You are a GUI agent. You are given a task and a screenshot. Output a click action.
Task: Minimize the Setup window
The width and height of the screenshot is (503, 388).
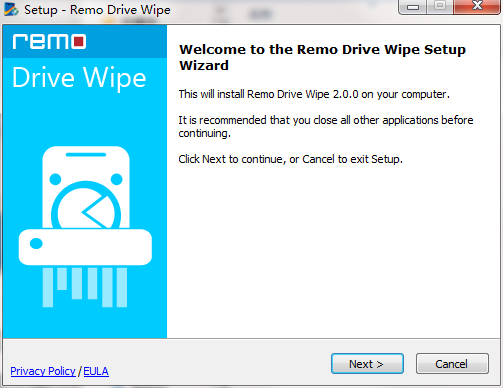(x=413, y=7)
